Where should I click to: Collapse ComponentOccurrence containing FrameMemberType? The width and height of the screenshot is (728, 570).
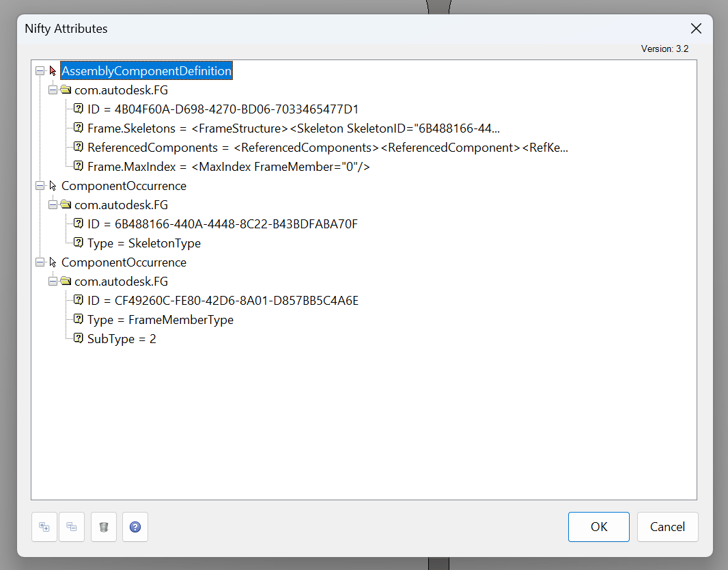coord(40,262)
